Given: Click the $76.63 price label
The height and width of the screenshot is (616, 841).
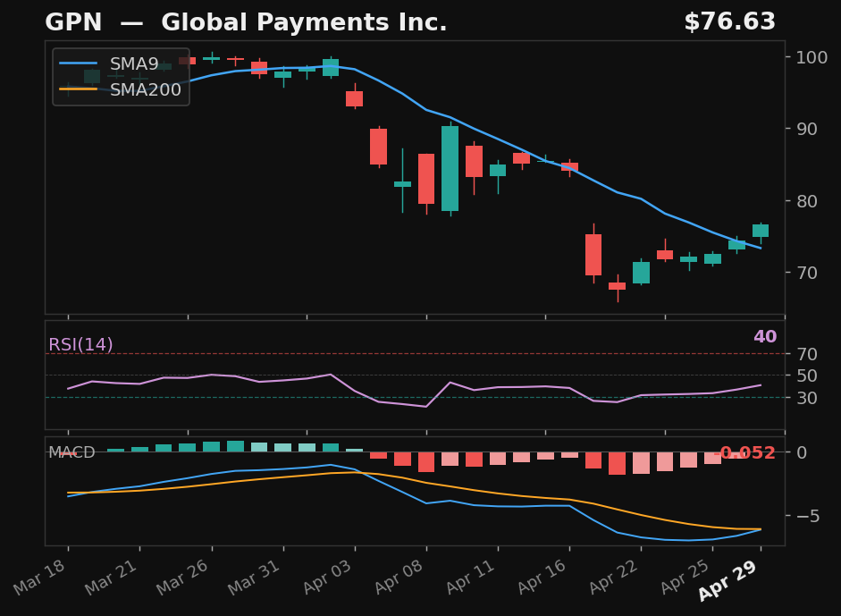Looking at the screenshot, I should coord(730,22).
